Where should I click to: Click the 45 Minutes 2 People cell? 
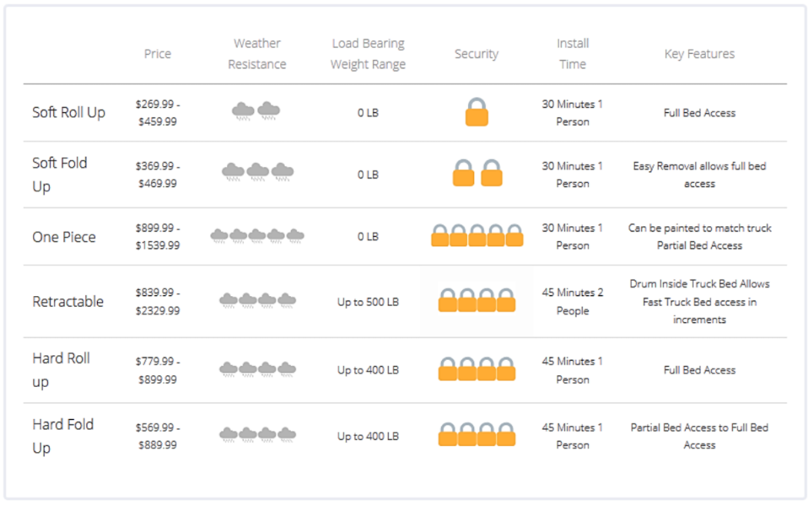coord(573,301)
